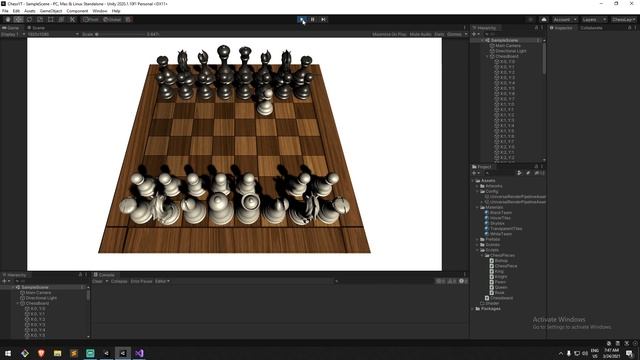
Task: Open the Account dropdown
Action: click(564, 20)
